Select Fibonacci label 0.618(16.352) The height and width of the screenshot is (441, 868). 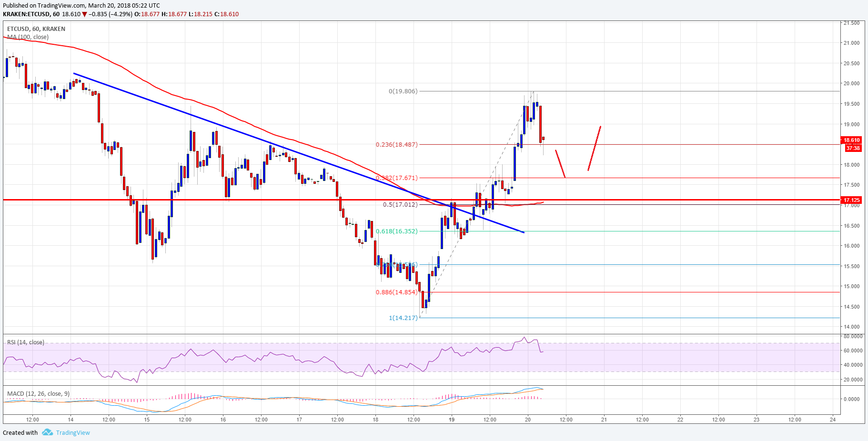396,231
